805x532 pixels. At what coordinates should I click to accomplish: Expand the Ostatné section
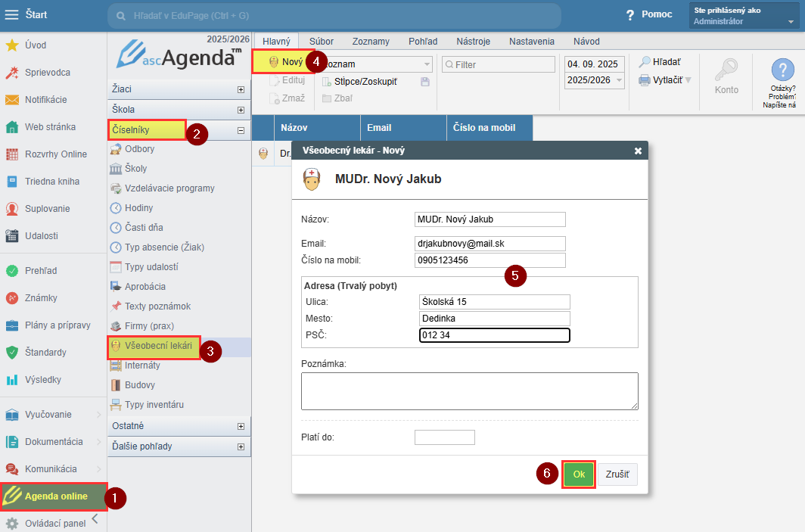tap(241, 427)
